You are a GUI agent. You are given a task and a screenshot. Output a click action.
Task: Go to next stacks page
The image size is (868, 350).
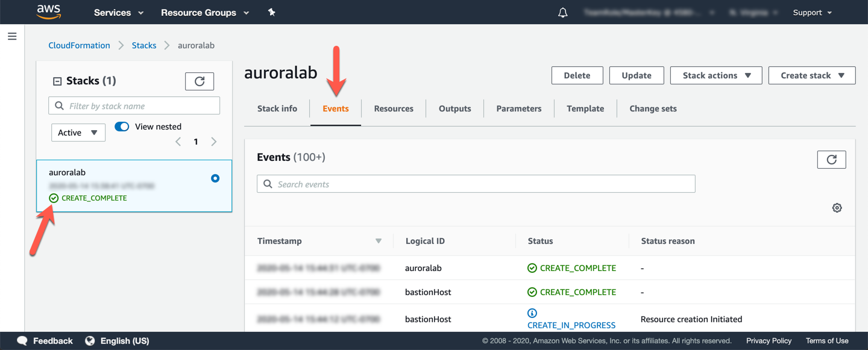tap(213, 142)
